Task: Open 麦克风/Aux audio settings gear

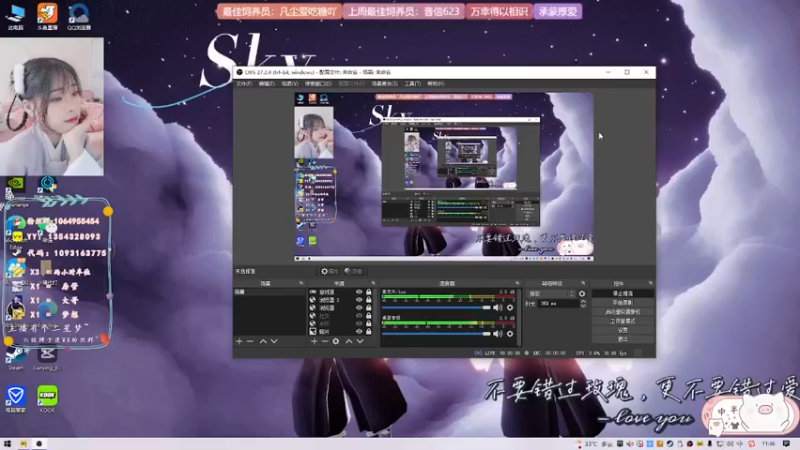Action: click(510, 308)
